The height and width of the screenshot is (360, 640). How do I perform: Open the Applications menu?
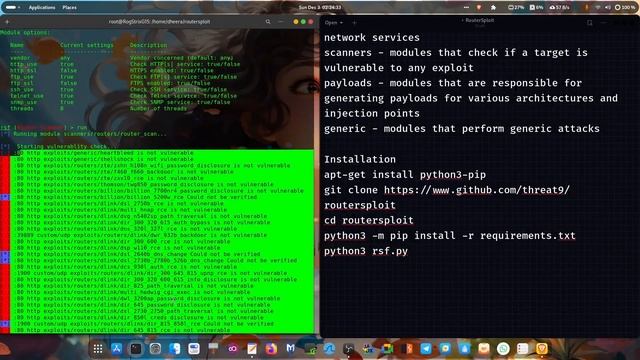coord(42,7)
